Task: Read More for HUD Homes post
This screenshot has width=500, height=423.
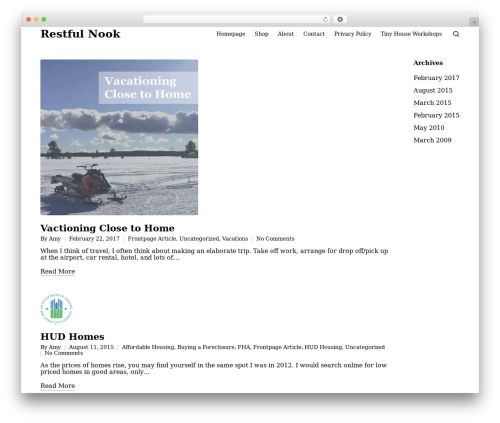Action: click(58, 386)
